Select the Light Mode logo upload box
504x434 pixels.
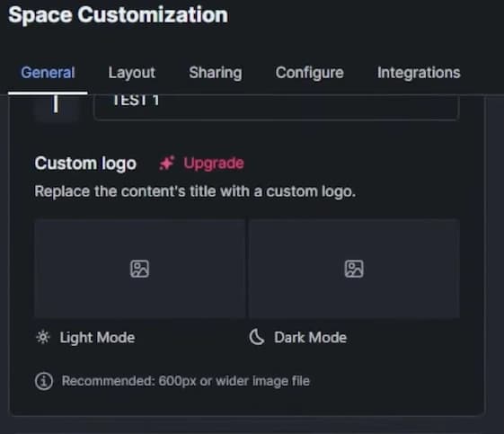pos(140,269)
